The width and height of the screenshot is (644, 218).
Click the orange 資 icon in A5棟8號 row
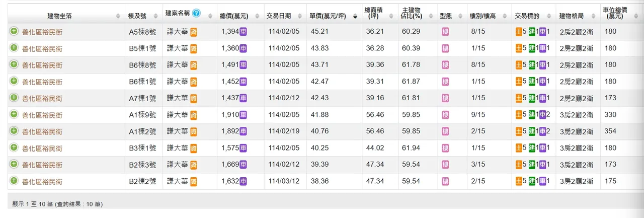point(193,32)
